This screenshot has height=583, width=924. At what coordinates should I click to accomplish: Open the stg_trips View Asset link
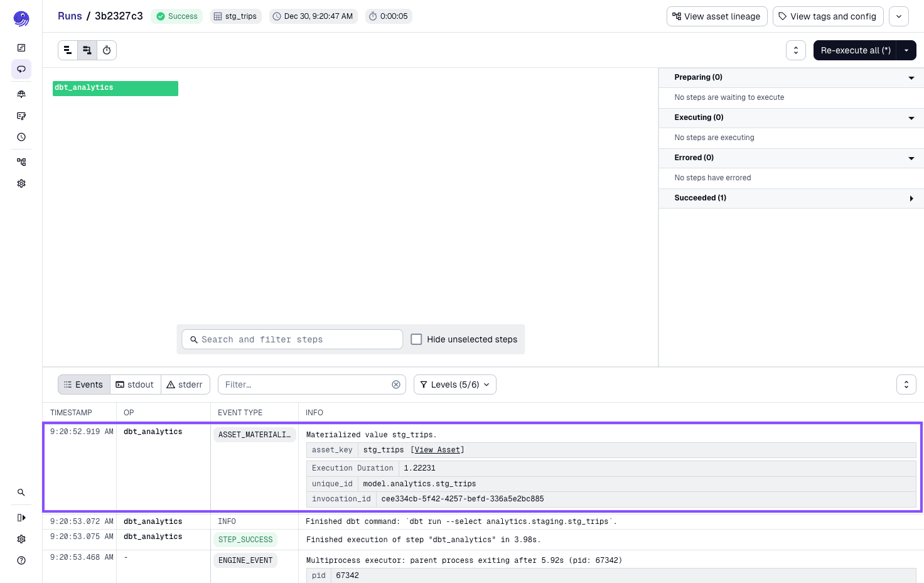click(x=437, y=449)
